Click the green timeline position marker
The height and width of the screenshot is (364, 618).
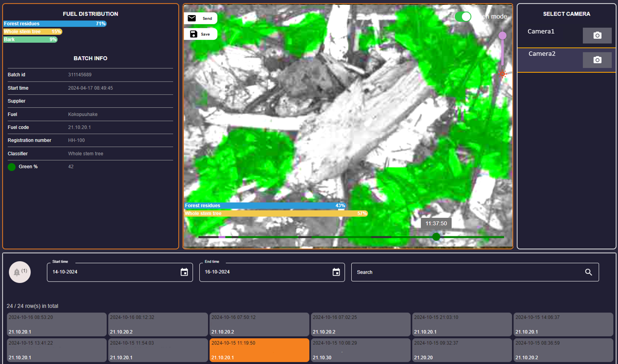click(x=436, y=236)
